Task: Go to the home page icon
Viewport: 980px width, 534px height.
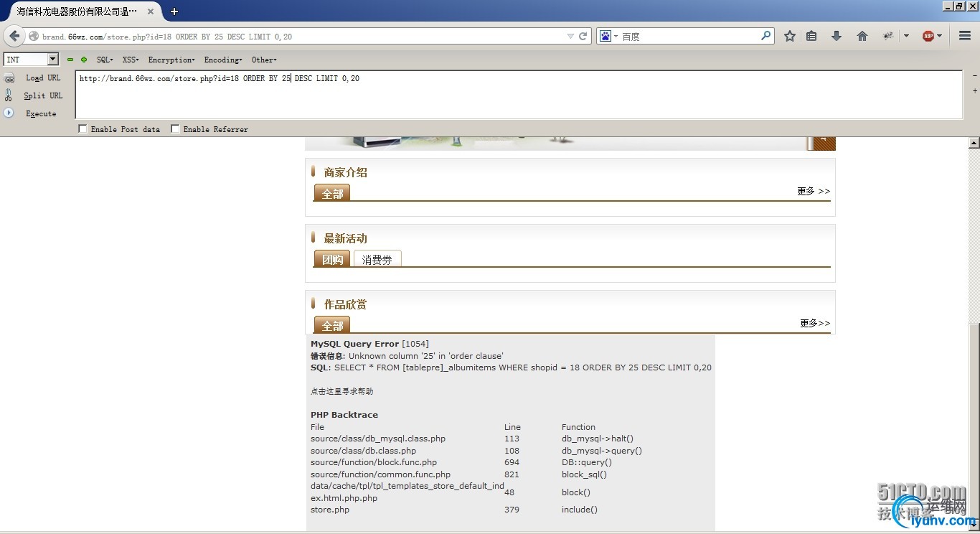Action: [862, 36]
